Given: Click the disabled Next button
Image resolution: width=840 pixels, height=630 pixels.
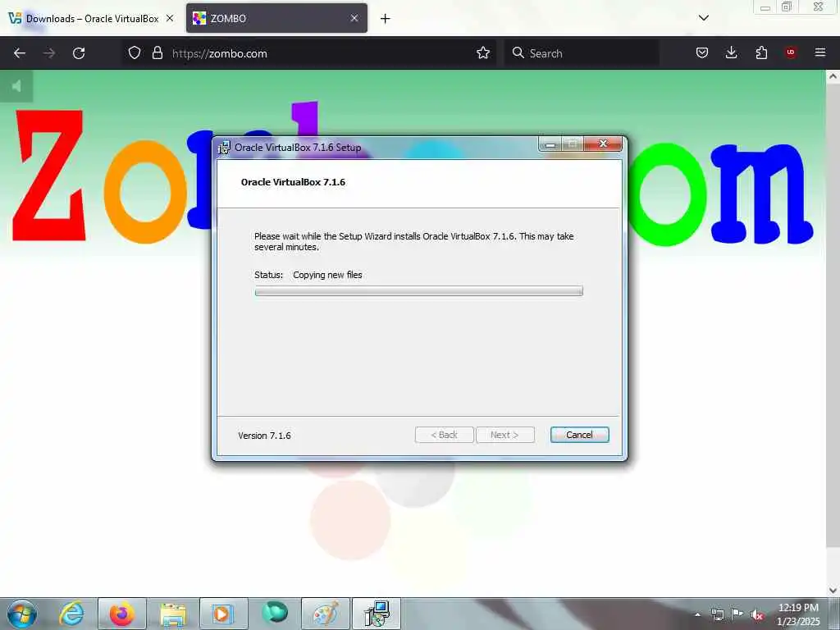Looking at the screenshot, I should click(x=504, y=435).
